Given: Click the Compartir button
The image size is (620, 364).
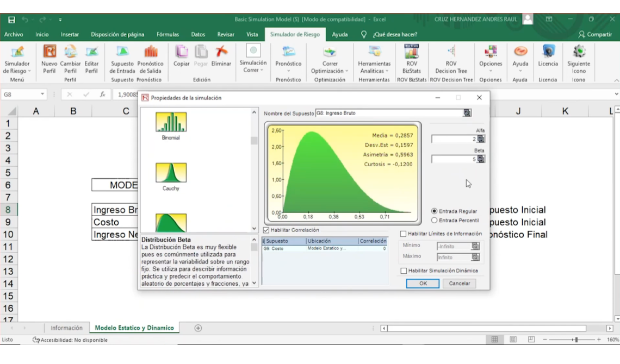Looking at the screenshot, I should coord(594,34).
